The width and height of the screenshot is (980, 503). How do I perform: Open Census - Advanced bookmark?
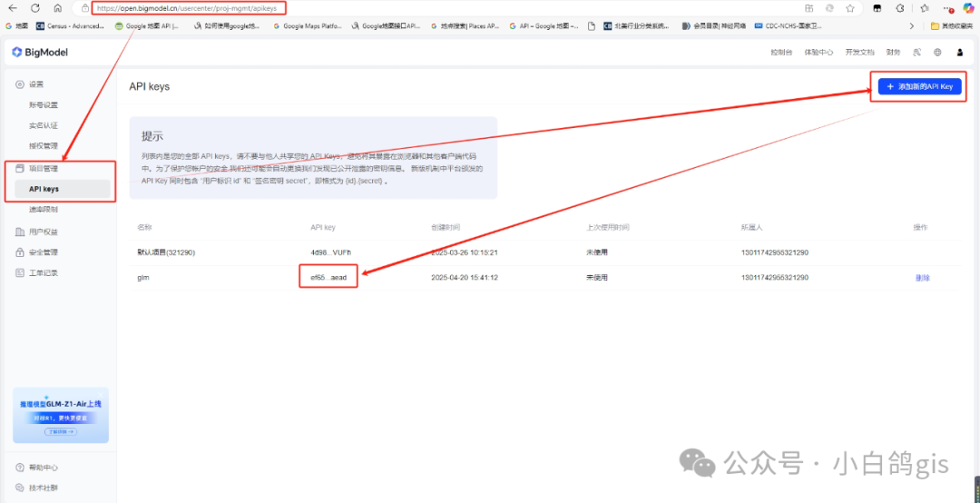(x=71, y=25)
